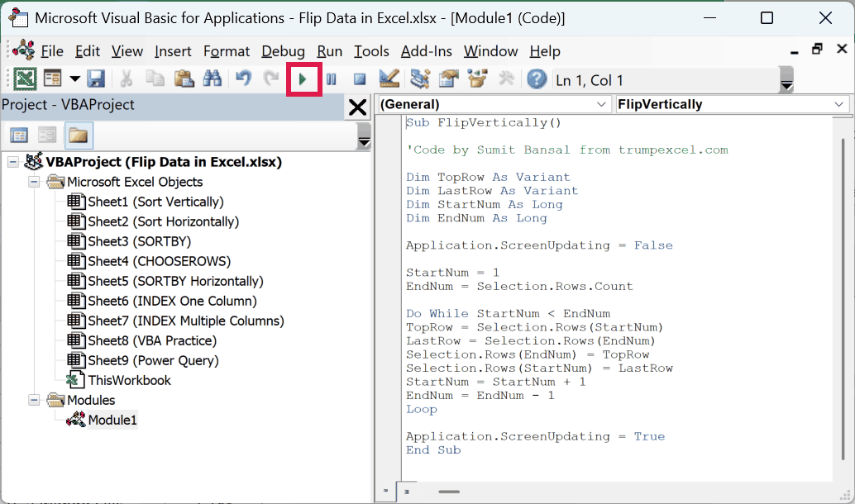
Task: Click the 'Sub FlipVertically()' code line
Action: [483, 122]
